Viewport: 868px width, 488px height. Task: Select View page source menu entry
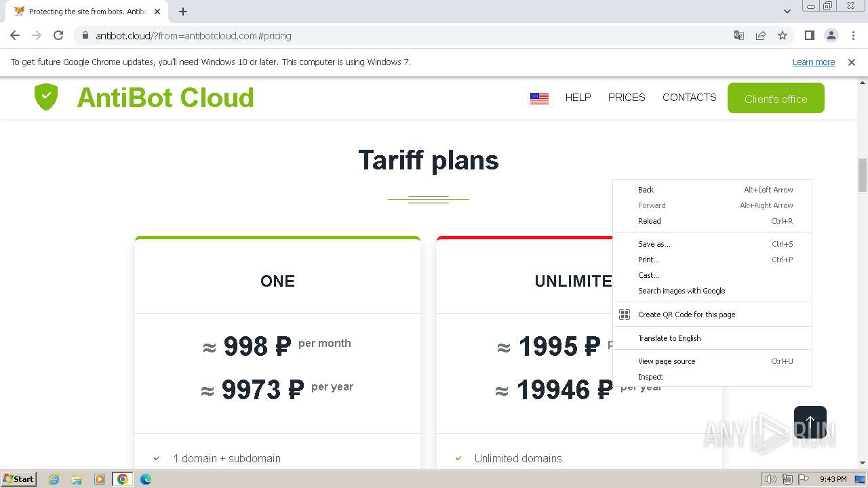[x=712, y=361]
